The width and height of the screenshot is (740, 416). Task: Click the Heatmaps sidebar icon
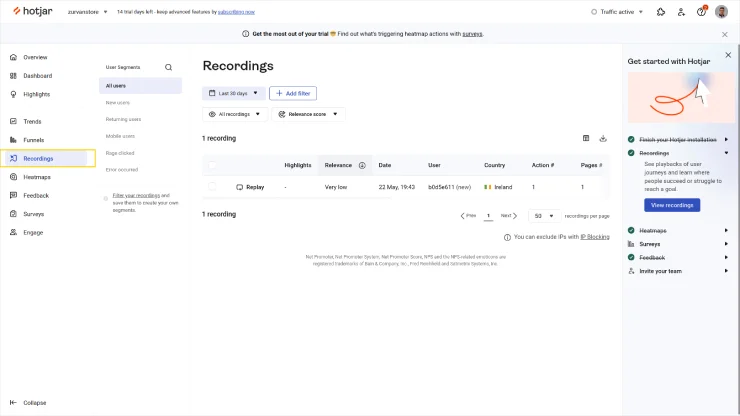[13, 177]
